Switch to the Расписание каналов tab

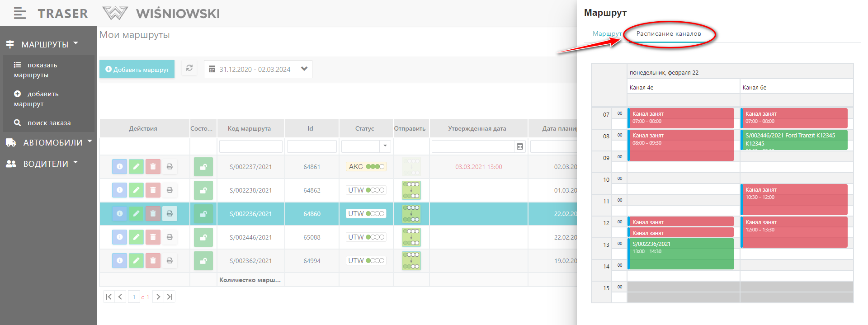(668, 34)
